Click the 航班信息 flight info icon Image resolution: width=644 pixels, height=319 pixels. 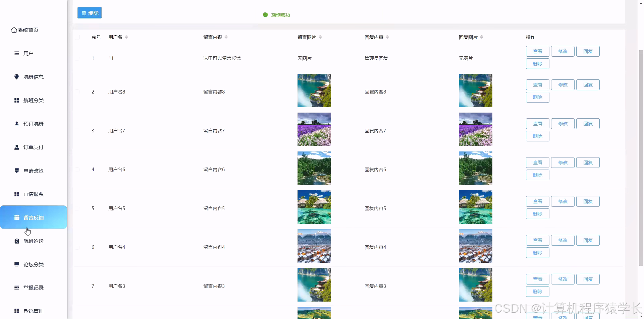tap(16, 77)
